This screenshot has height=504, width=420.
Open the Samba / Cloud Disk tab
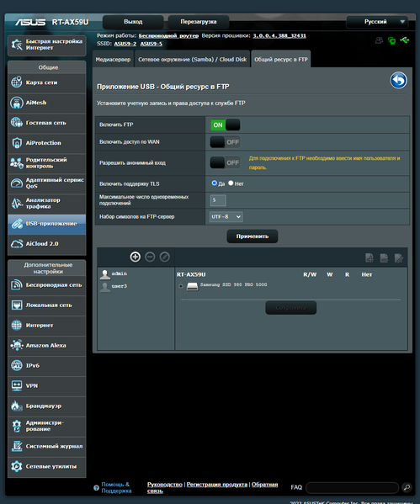click(x=192, y=60)
